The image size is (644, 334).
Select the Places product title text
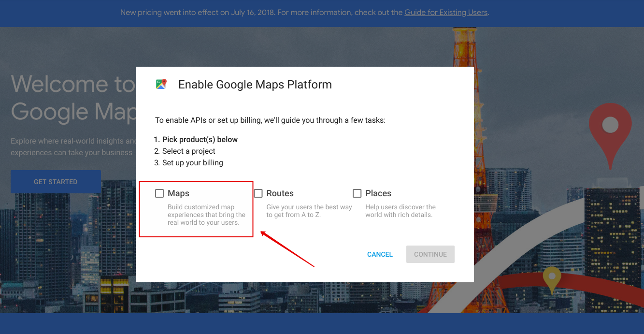pyautogui.click(x=378, y=193)
